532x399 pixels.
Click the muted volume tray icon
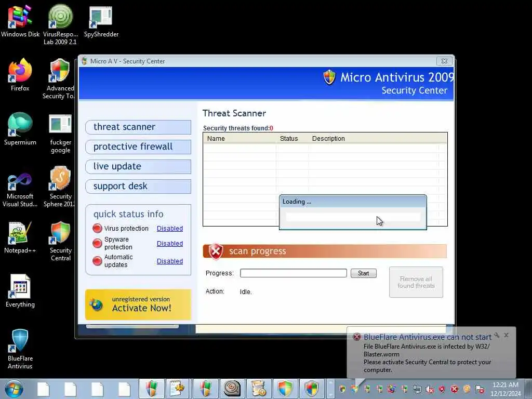tap(430, 389)
